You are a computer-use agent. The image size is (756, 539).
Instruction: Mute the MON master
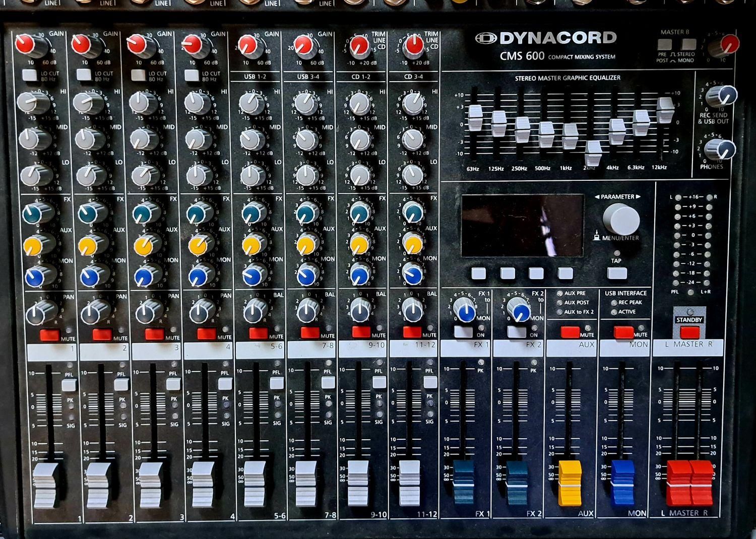(623, 332)
